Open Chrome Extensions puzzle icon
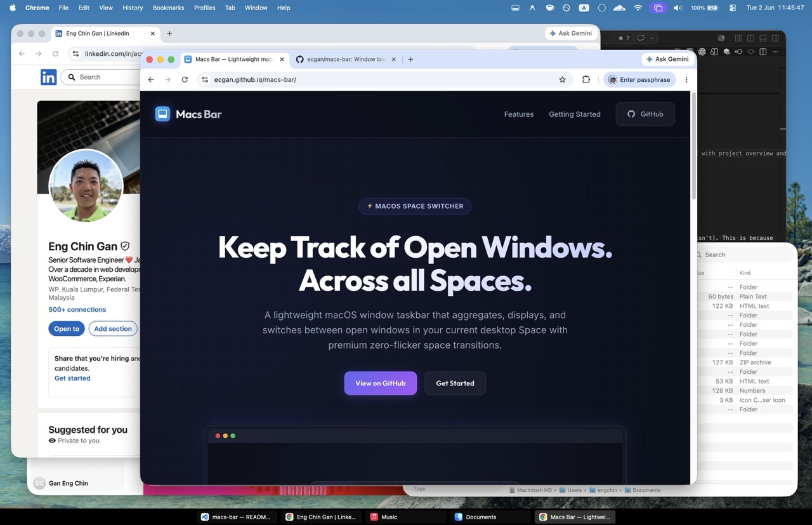The width and height of the screenshot is (812, 525). coord(586,79)
